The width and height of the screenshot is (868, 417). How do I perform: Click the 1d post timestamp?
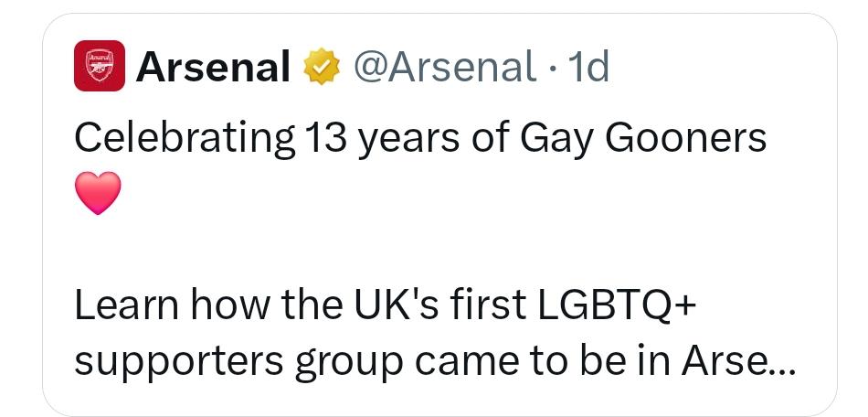[587, 67]
